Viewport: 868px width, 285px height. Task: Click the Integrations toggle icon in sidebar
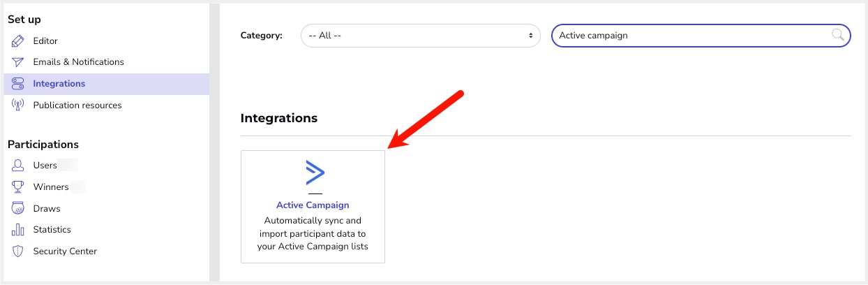18,84
